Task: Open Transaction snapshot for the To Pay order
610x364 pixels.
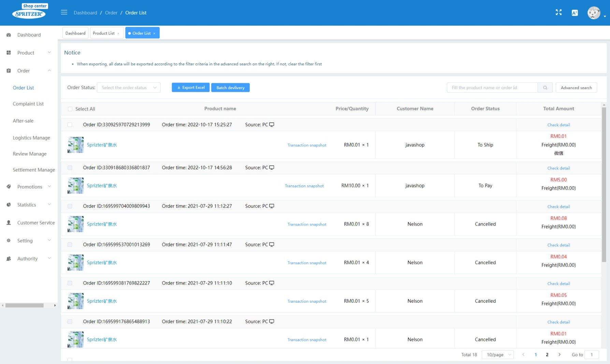Action: click(x=304, y=186)
